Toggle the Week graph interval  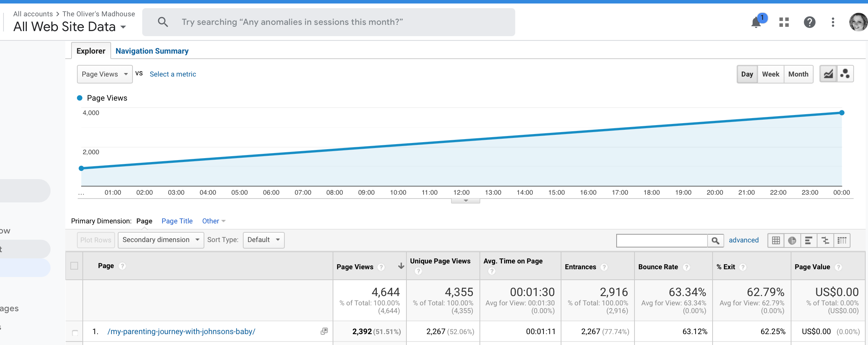pyautogui.click(x=770, y=74)
